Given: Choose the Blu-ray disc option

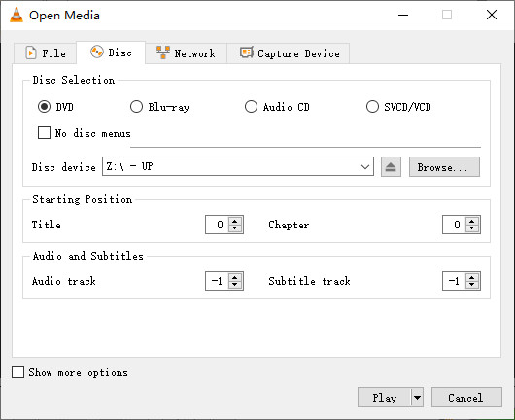Looking at the screenshot, I should click(x=136, y=107).
